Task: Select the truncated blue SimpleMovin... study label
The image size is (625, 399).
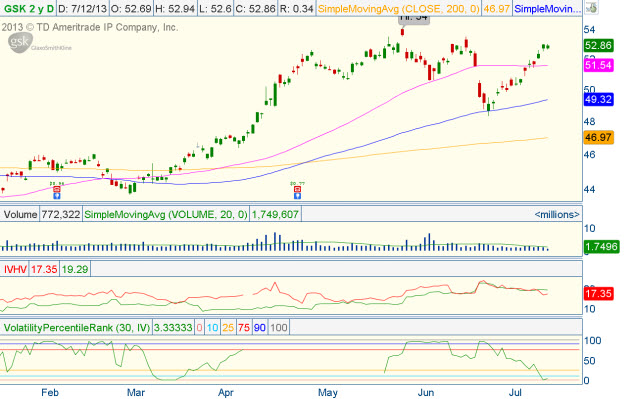Action: [x=548, y=8]
